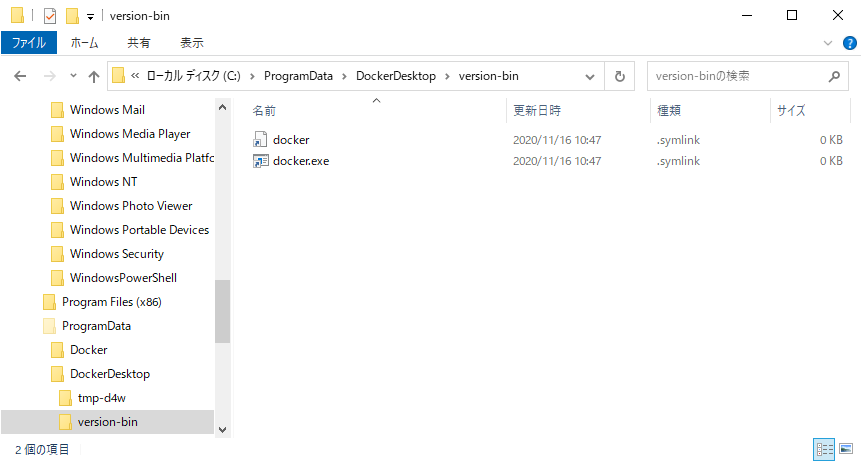Switch to details view in status bar
The height and width of the screenshot is (462, 862).
point(824,449)
